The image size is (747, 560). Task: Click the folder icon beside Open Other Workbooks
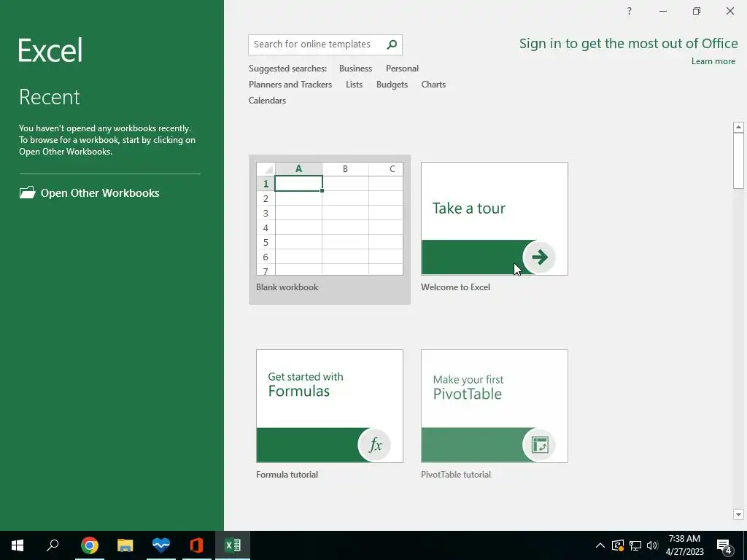pyautogui.click(x=27, y=192)
